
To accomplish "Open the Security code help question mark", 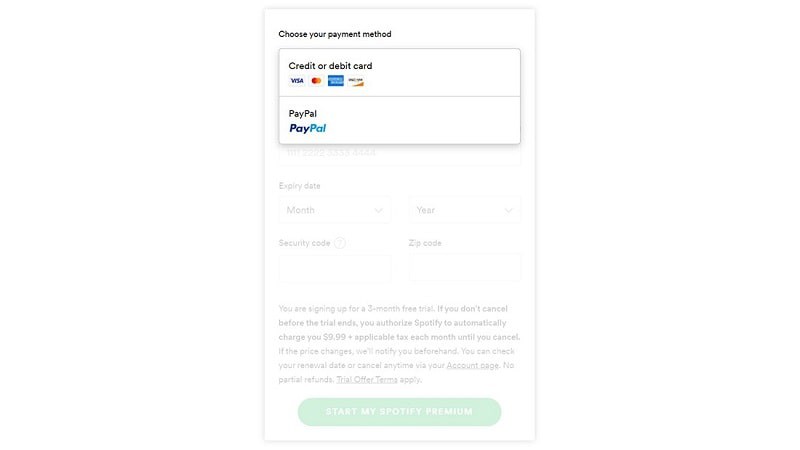I will 340,243.
